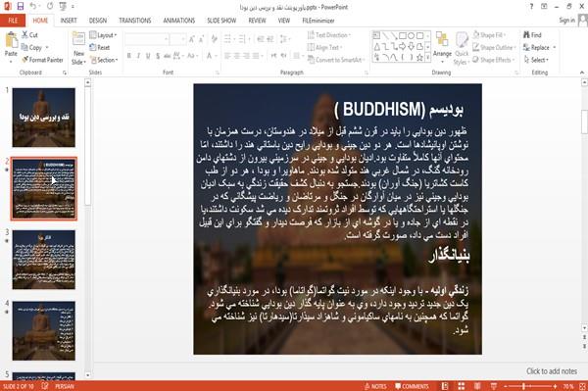Select the Format Painter tool
588x391 pixels.
click(x=42, y=60)
